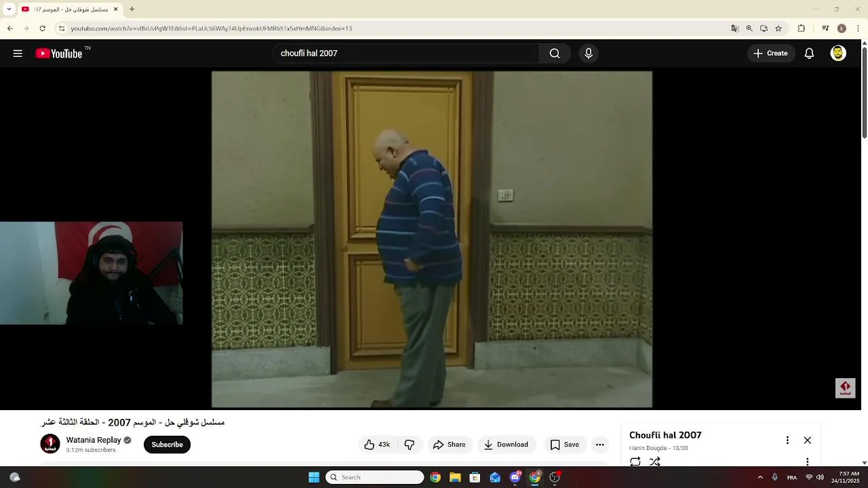This screenshot has height=488, width=868.
Task: Click the Watania Replay channel avatar
Action: 50,444
